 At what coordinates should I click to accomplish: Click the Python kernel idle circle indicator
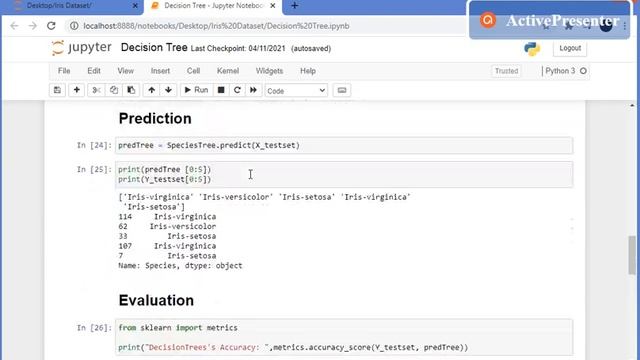(583, 71)
